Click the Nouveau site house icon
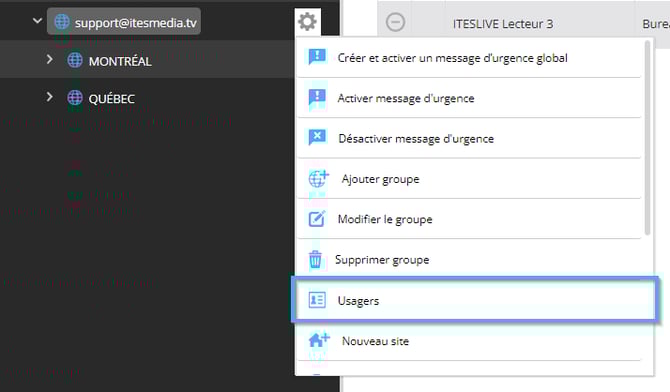This screenshot has height=392, width=670. 319,340
